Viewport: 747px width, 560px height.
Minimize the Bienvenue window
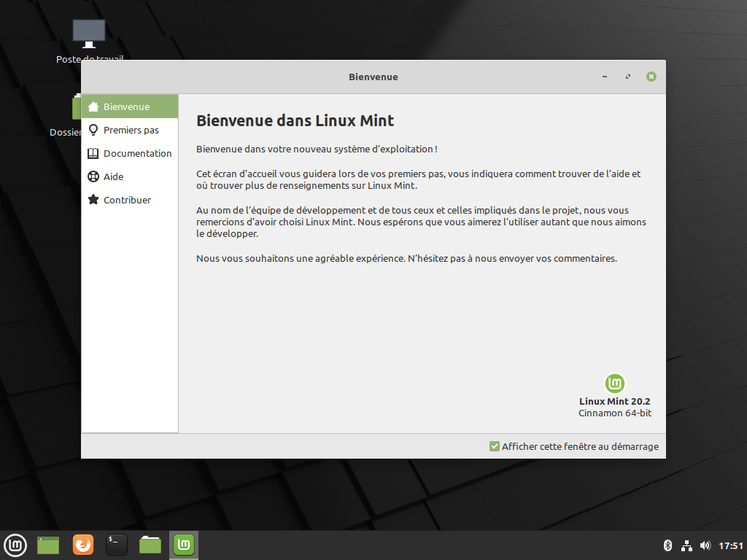(x=605, y=77)
